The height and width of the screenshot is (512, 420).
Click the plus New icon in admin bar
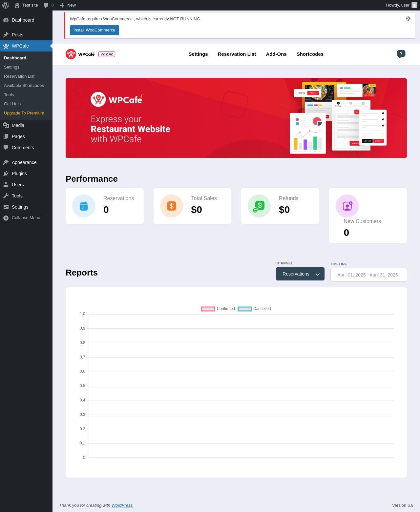tap(62, 5)
